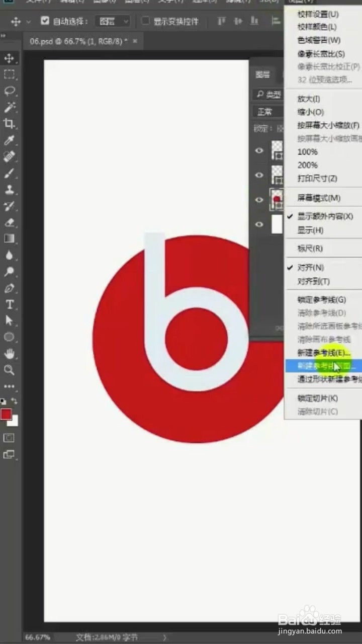Select the Eraser tool
The height and width of the screenshot is (644, 362).
(x=9, y=222)
